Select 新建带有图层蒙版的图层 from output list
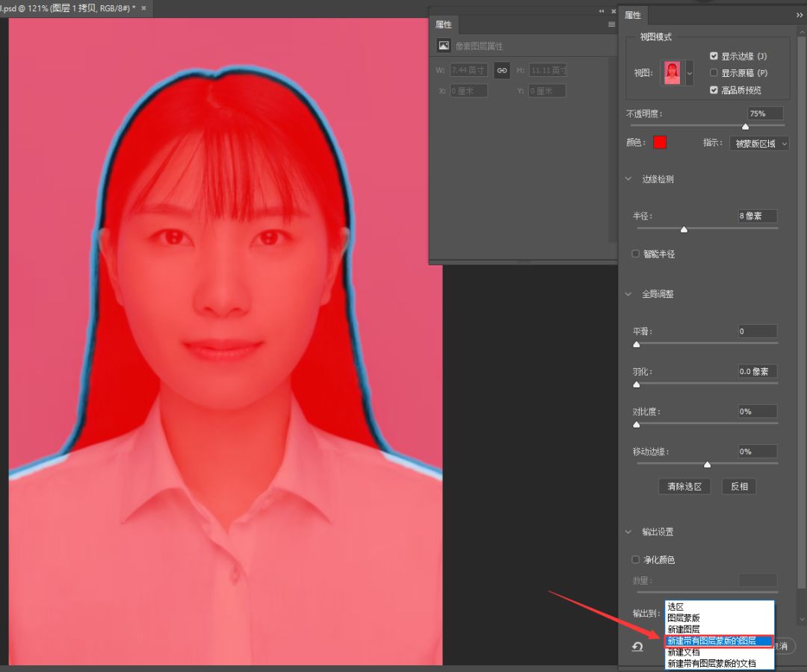 pyautogui.click(x=711, y=641)
